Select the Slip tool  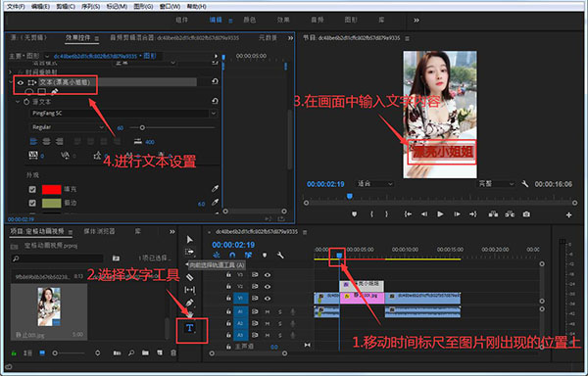click(x=190, y=290)
